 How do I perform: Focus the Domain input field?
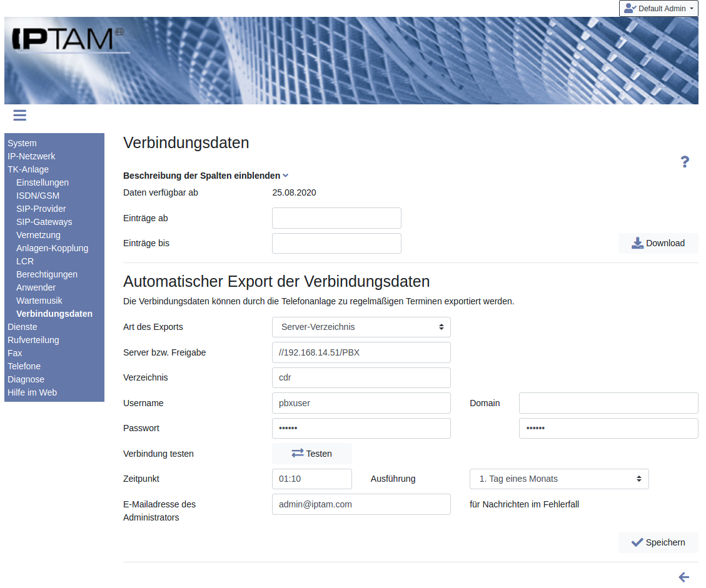point(608,403)
